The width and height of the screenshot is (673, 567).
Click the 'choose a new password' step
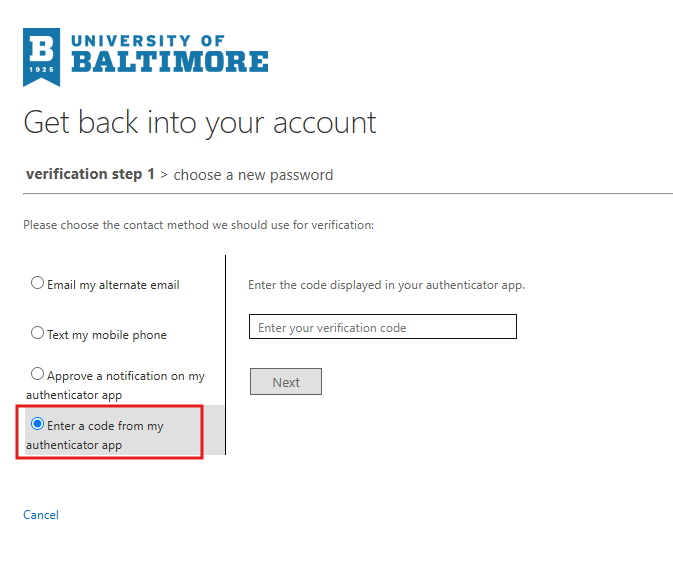(253, 175)
